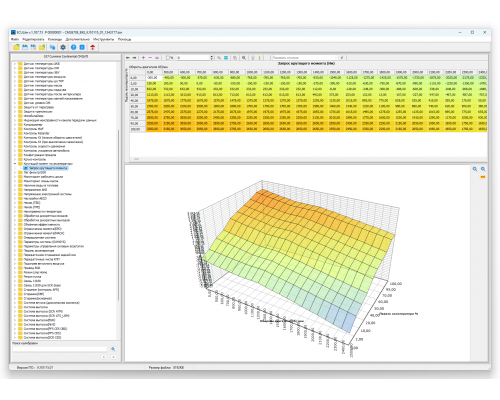Click the open-file folder icon in main toolbar
The image size is (500, 400).
(x=16, y=47)
